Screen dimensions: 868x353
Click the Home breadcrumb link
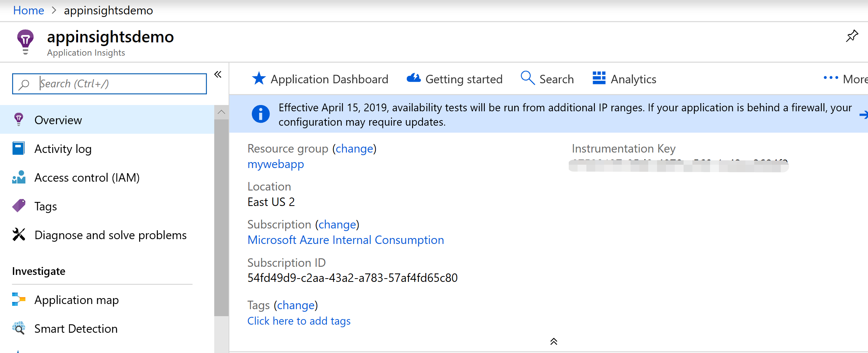[28, 10]
